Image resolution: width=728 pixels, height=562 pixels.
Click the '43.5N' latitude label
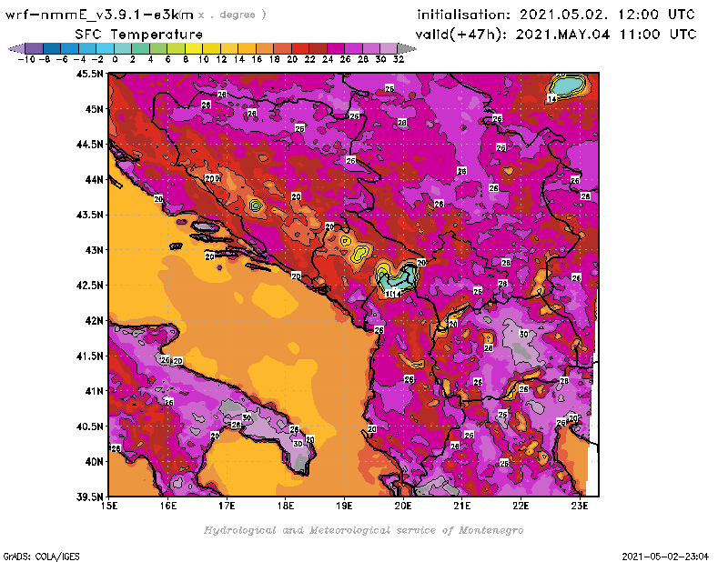click(89, 215)
